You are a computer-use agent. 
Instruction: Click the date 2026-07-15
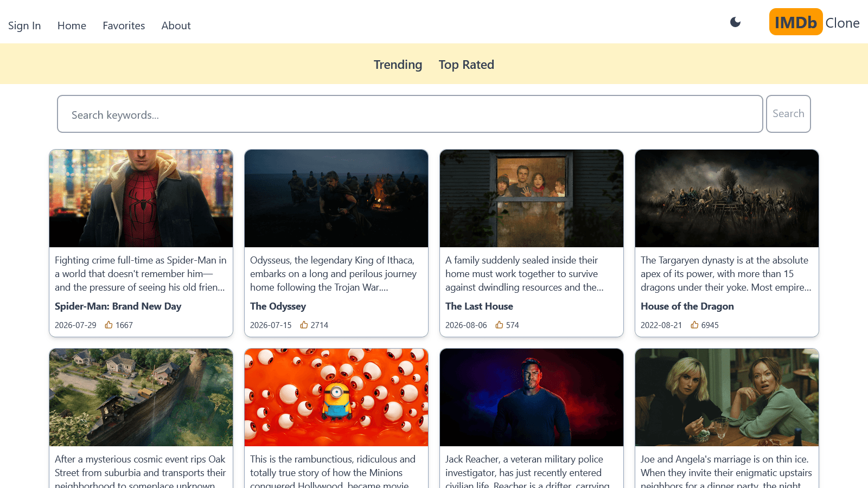click(x=271, y=325)
